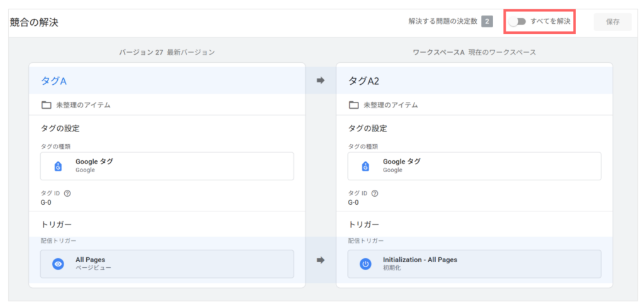Toggle the すべてを解決 switch

tap(517, 22)
